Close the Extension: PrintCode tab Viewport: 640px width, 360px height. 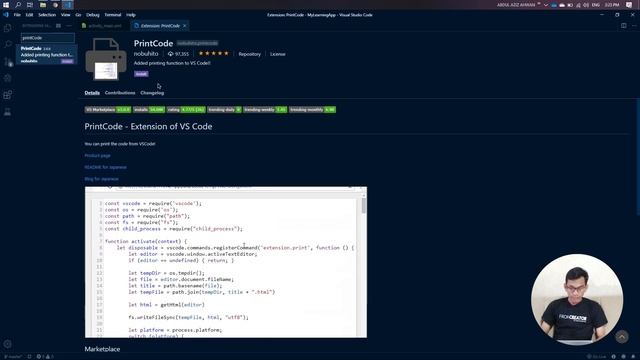coord(184,26)
